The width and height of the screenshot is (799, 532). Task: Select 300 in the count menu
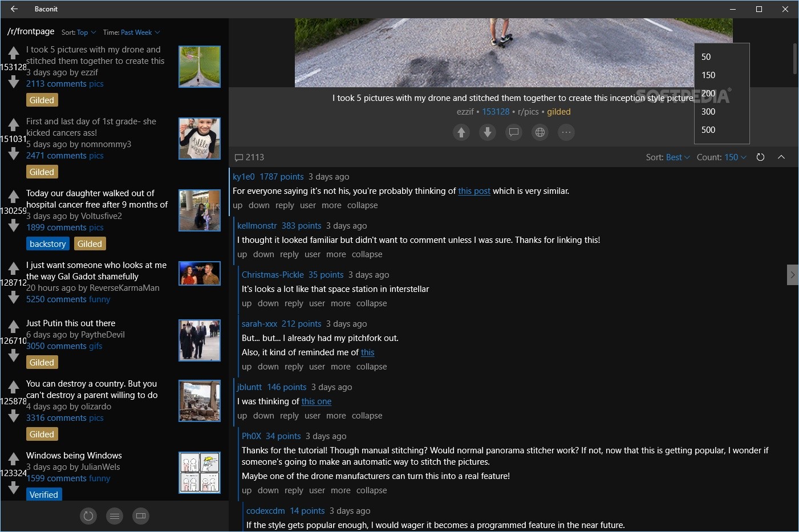click(x=722, y=112)
